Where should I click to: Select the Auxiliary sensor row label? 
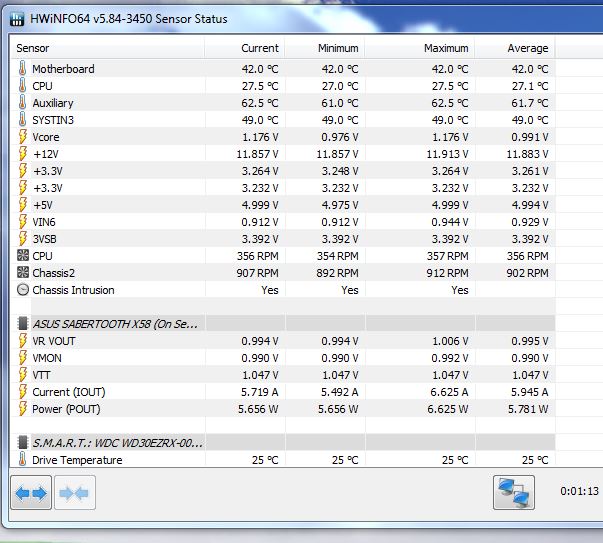[53, 103]
